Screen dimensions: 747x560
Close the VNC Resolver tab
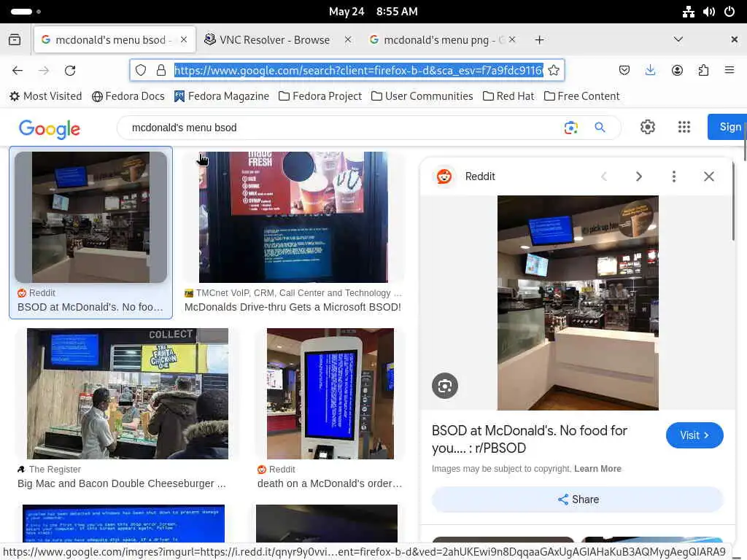tap(348, 40)
